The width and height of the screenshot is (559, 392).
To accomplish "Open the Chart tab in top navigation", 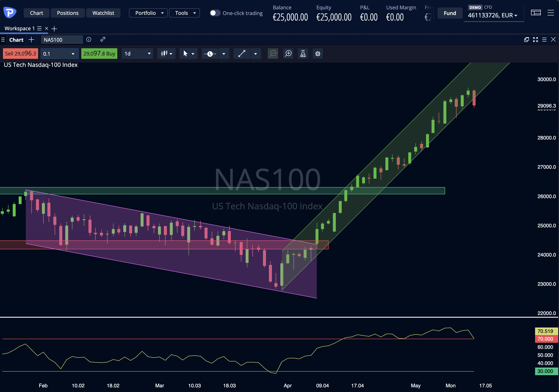I will 36,13.
